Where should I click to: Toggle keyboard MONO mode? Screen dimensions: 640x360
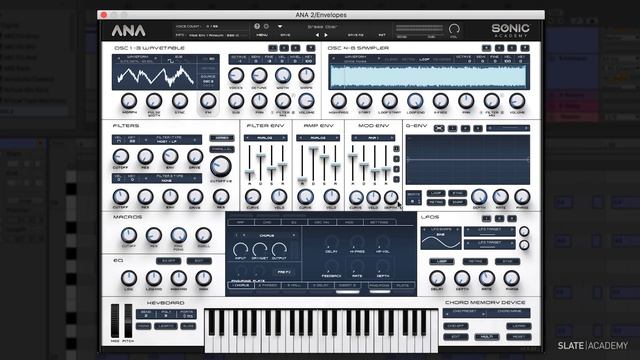(x=143, y=326)
